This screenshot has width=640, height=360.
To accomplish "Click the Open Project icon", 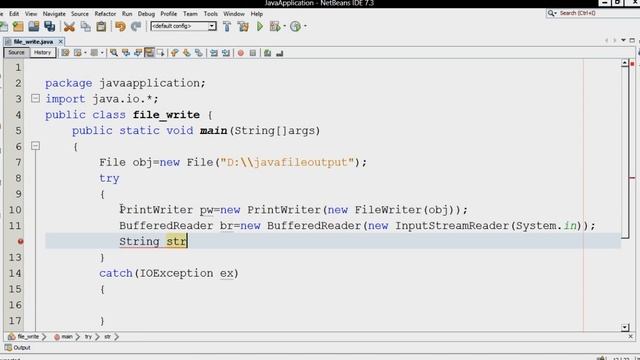I will (33, 27).
